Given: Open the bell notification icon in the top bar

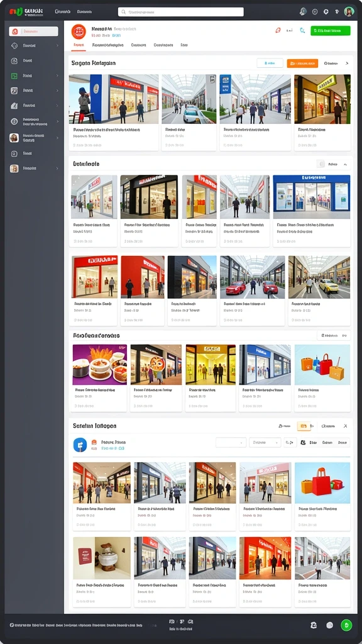Looking at the screenshot, I should [303, 11].
